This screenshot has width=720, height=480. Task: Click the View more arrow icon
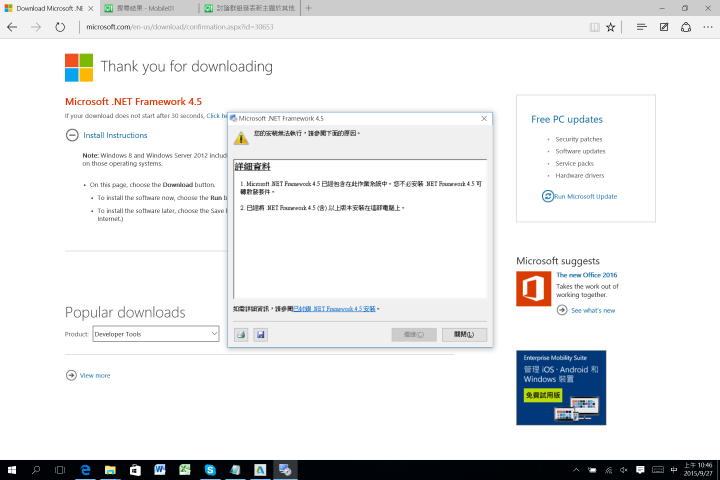point(71,375)
